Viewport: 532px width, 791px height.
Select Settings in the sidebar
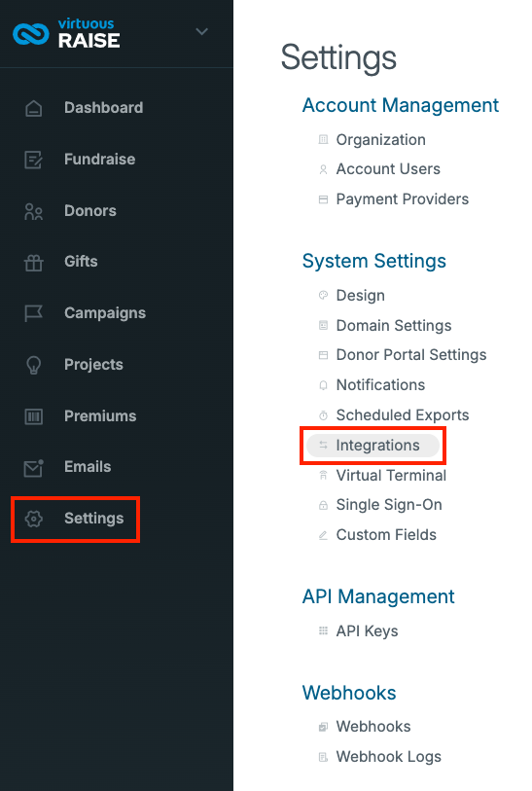point(93,518)
